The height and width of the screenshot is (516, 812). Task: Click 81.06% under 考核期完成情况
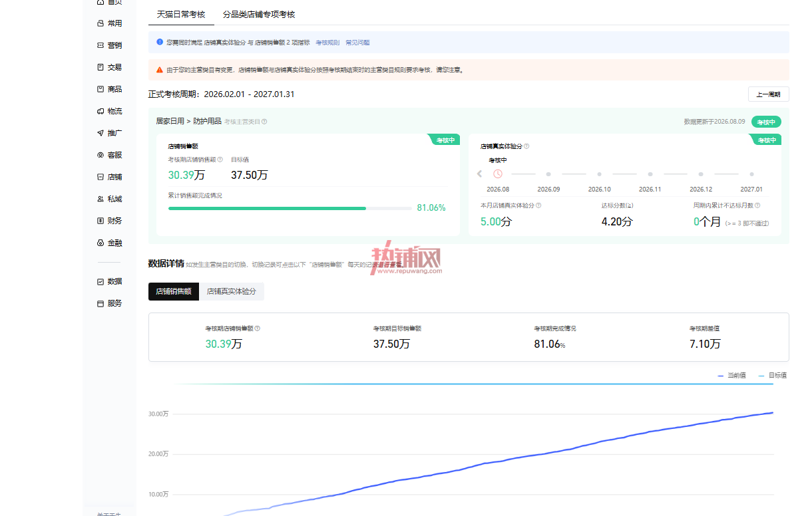point(550,344)
